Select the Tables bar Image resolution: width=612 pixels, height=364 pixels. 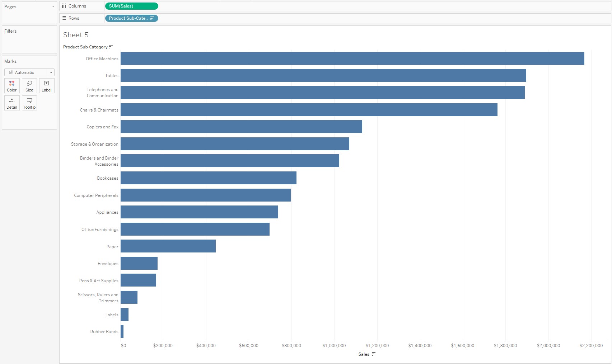tap(323, 75)
